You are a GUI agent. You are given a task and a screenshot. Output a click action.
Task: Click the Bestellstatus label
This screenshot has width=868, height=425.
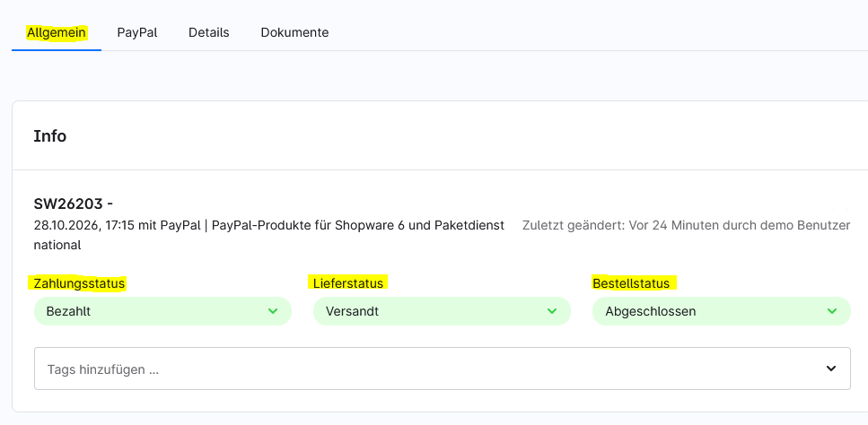pyautogui.click(x=631, y=283)
